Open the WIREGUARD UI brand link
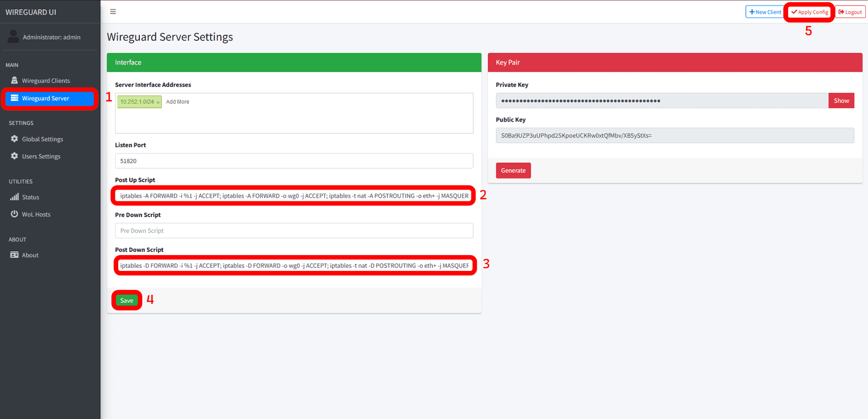 point(31,12)
